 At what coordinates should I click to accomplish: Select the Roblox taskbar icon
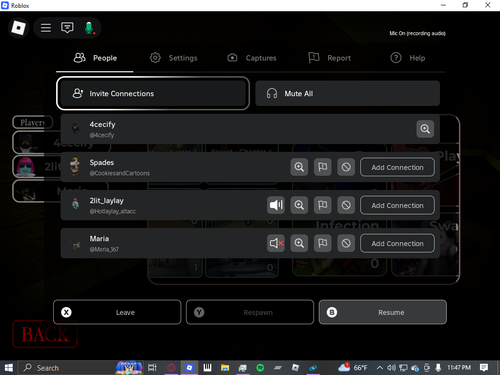[189, 368]
